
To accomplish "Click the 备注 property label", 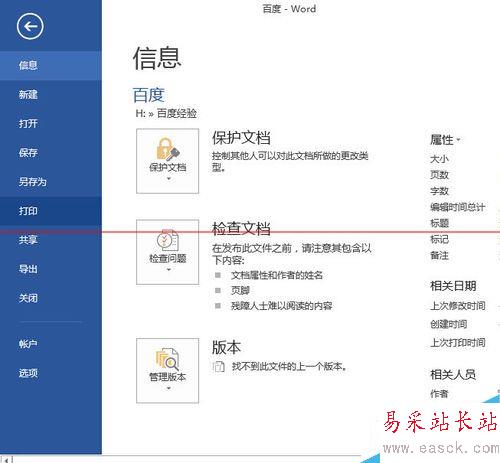I will (439, 255).
